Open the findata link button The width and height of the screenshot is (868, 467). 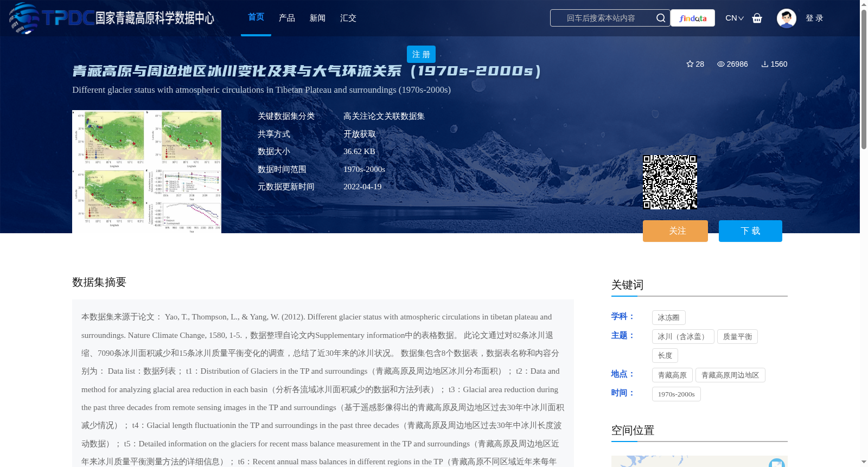tap(693, 18)
